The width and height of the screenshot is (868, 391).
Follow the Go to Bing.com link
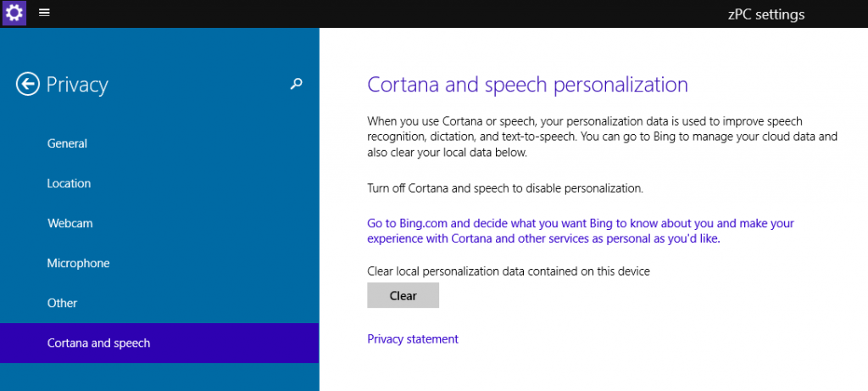click(580, 231)
